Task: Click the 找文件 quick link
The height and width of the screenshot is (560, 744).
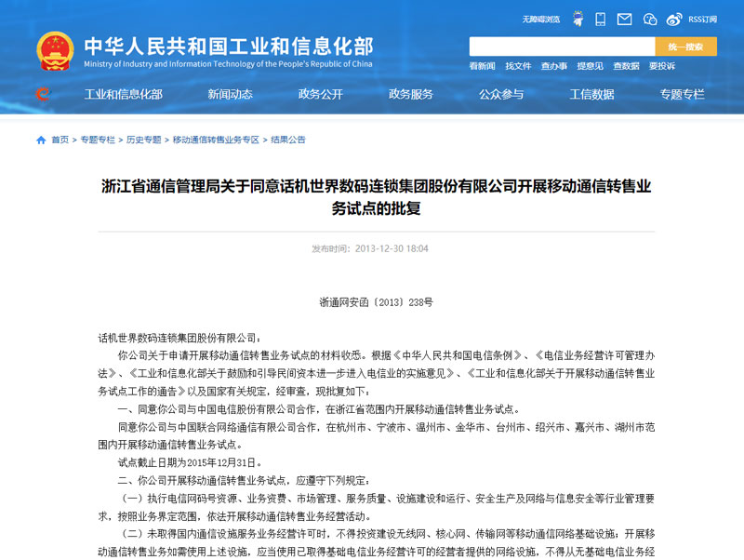Action: coord(518,66)
